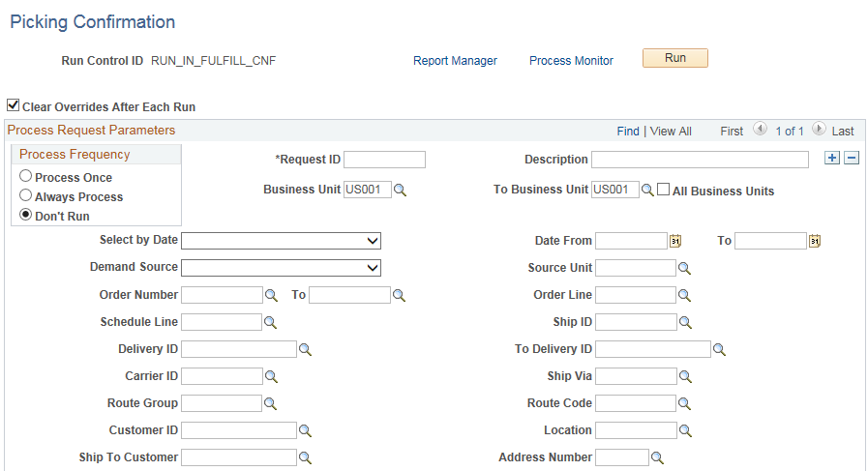Viewport: 868px width, 471px height.
Task: Add a new row with plus icon
Action: click(x=832, y=159)
